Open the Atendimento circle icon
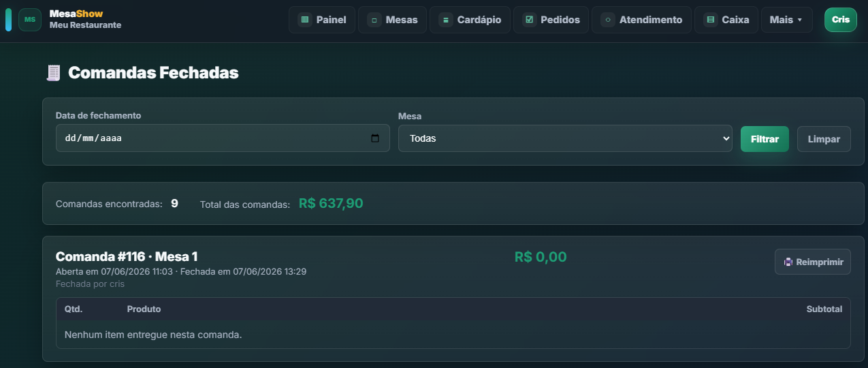 tap(607, 20)
